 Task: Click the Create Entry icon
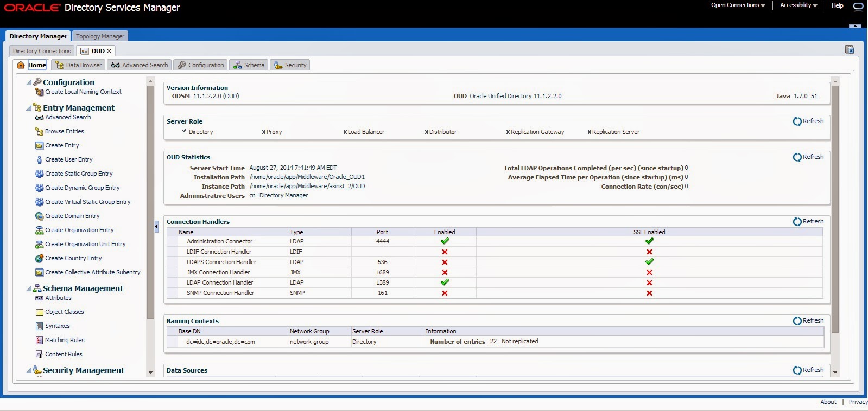click(39, 146)
